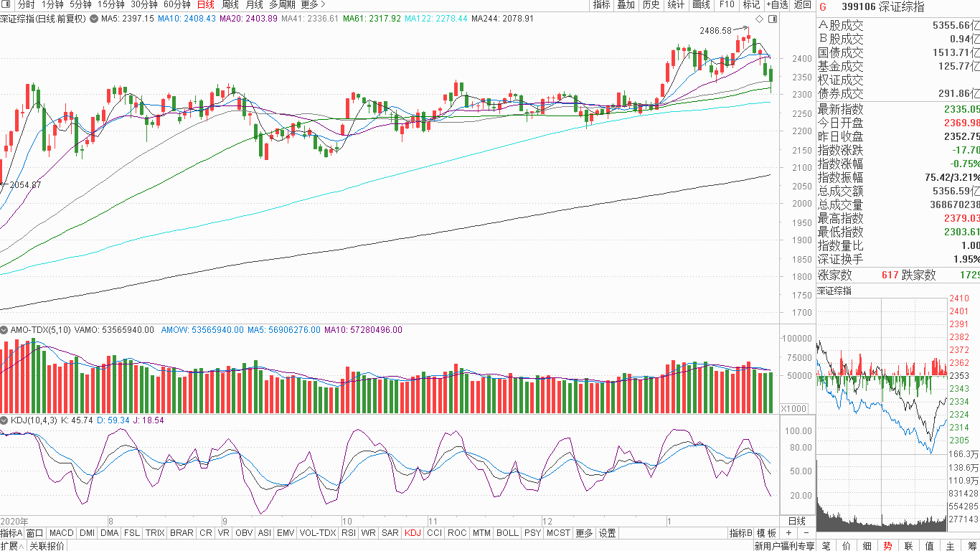Add to watchlist with +自选

coord(777,5)
